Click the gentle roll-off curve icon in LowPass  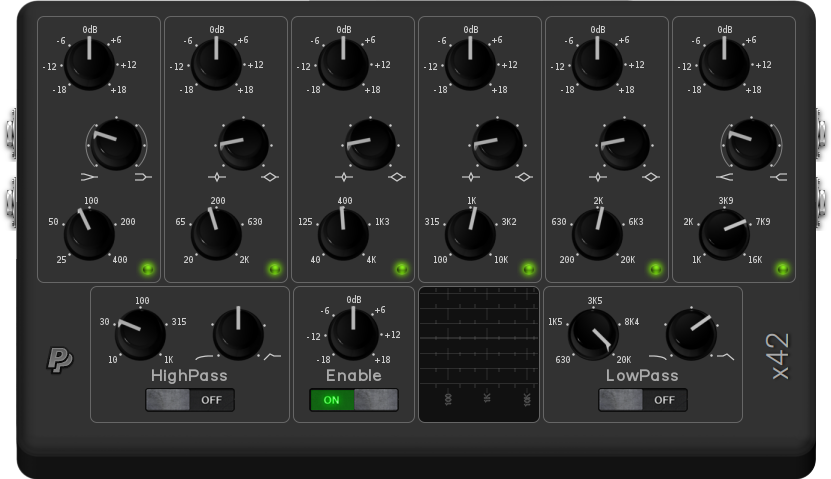click(658, 357)
